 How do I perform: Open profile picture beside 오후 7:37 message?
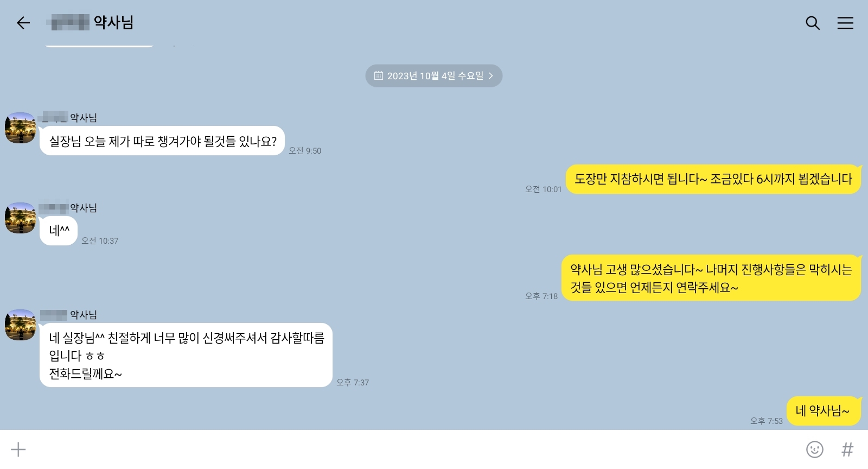tap(20, 325)
